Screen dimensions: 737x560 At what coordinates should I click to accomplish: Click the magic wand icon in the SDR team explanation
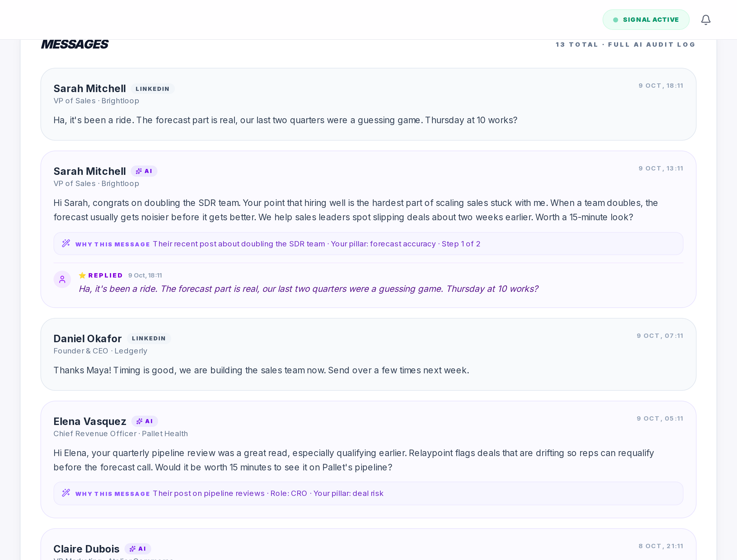(x=66, y=243)
